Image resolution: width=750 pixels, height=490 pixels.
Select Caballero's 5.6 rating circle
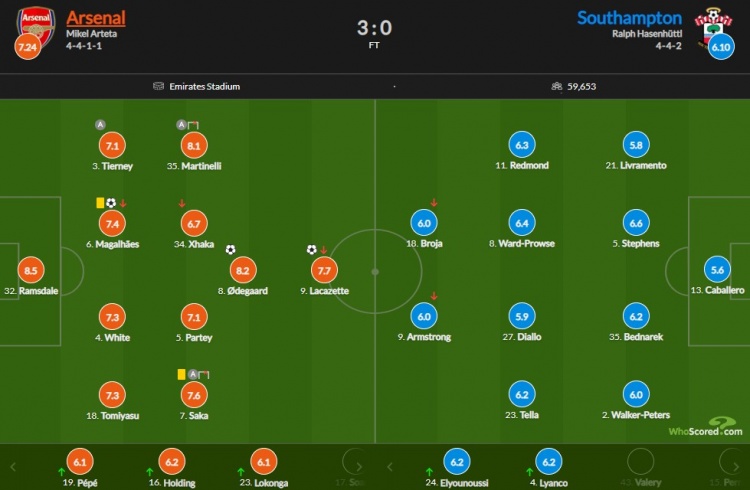pyautogui.click(x=717, y=270)
